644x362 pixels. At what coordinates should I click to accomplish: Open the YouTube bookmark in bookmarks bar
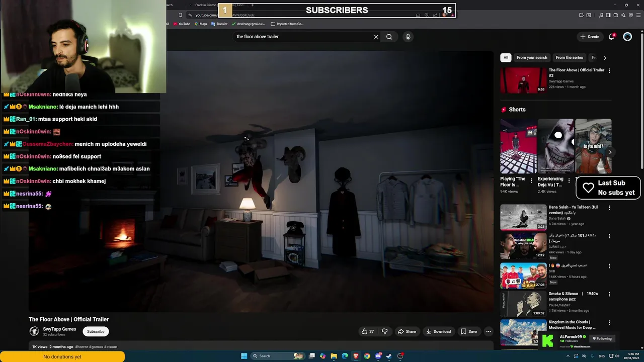click(182, 24)
